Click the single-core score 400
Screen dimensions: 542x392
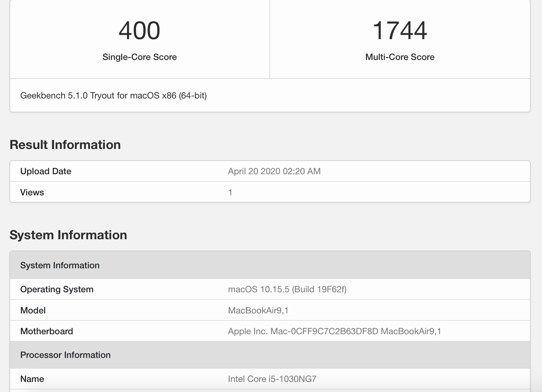[139, 31]
